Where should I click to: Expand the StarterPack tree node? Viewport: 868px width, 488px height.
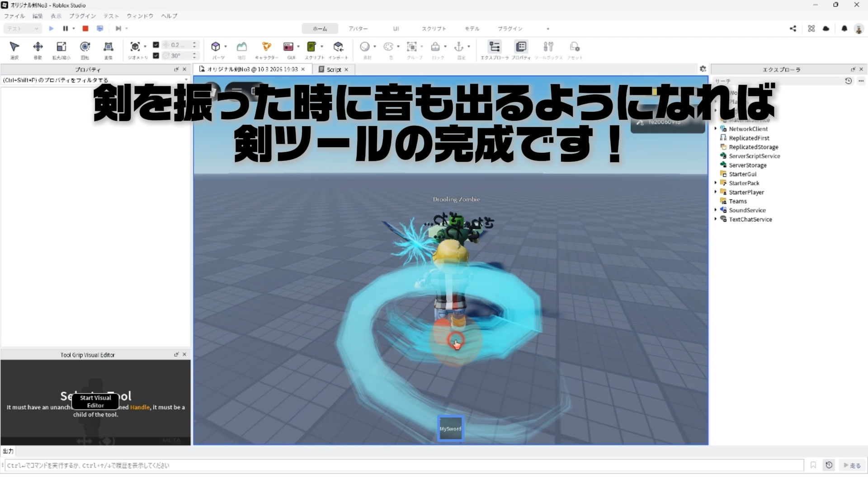[716, 183]
